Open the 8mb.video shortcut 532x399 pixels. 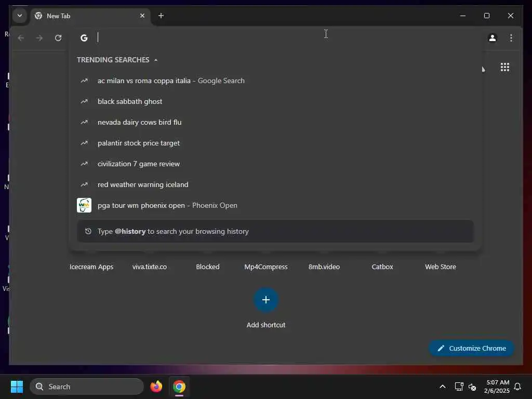[x=324, y=267]
